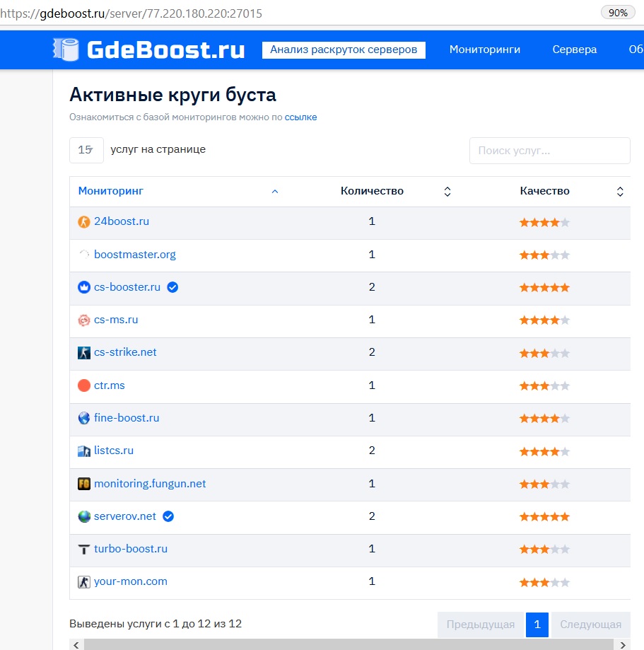The width and height of the screenshot is (644, 650).
Task: Click the GdeBoost.ru site title
Action: click(x=165, y=50)
